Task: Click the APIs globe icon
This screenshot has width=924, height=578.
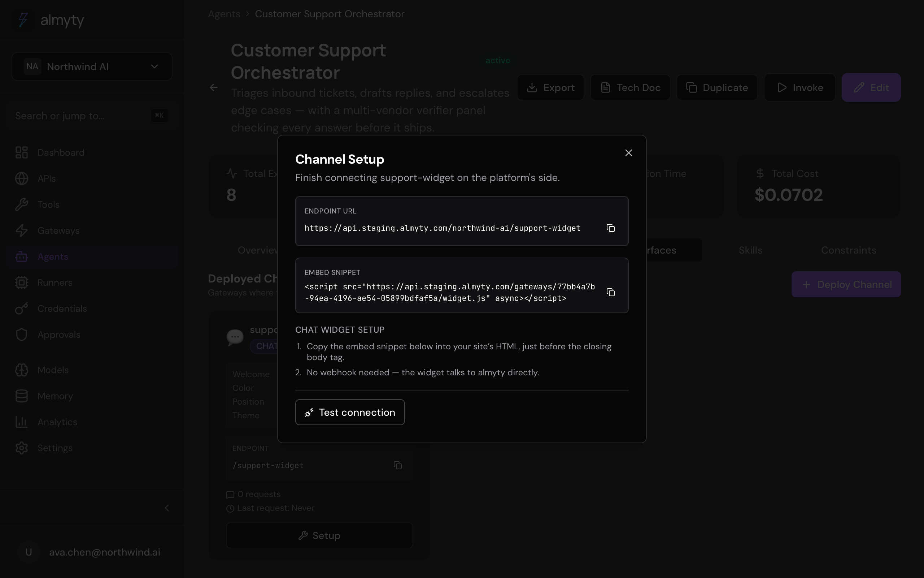Action: click(21, 178)
